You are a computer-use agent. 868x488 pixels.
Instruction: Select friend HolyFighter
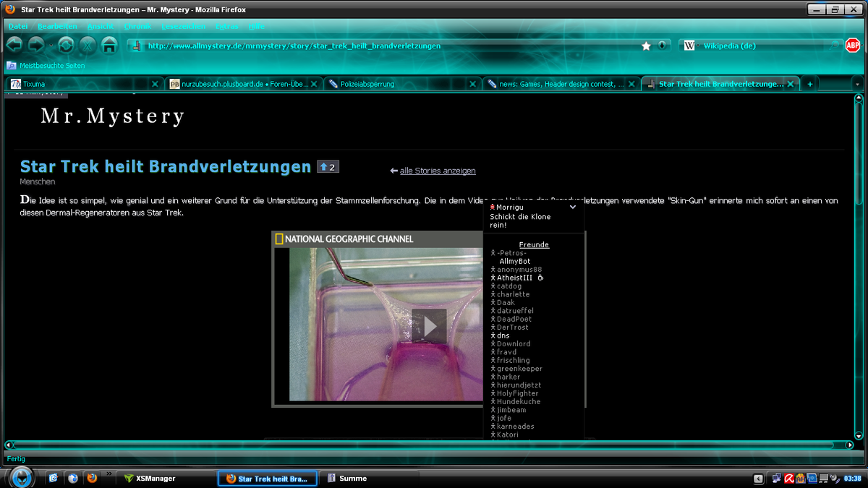(x=517, y=393)
